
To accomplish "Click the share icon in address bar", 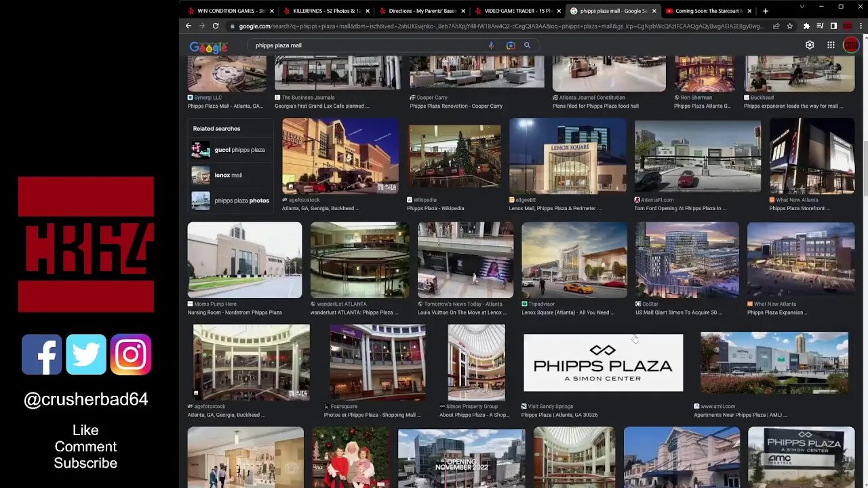I will 776,26.
